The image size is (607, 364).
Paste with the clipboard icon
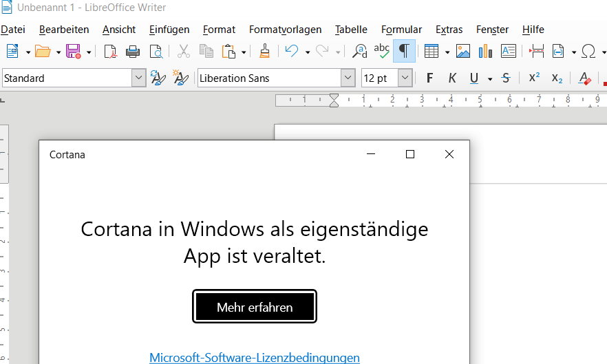click(x=228, y=51)
